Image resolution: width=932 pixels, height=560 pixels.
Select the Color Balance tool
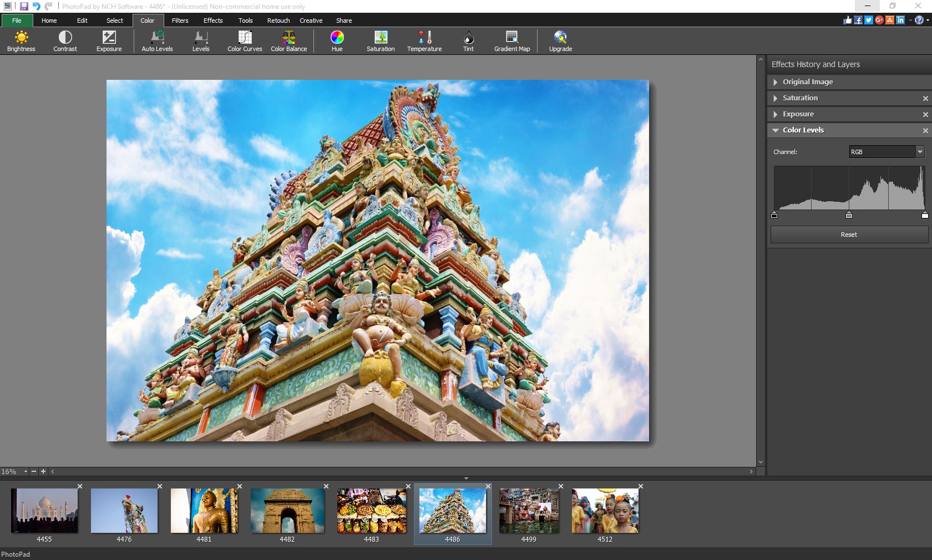pyautogui.click(x=288, y=41)
